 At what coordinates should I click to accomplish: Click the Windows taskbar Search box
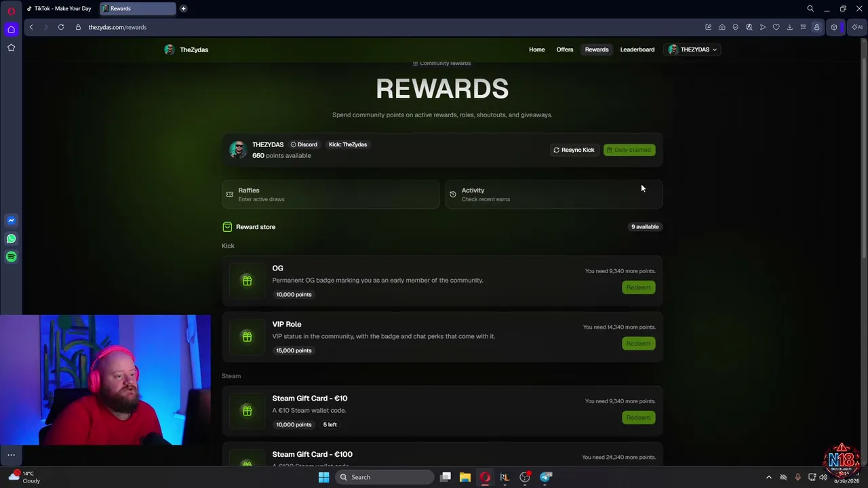click(x=384, y=477)
